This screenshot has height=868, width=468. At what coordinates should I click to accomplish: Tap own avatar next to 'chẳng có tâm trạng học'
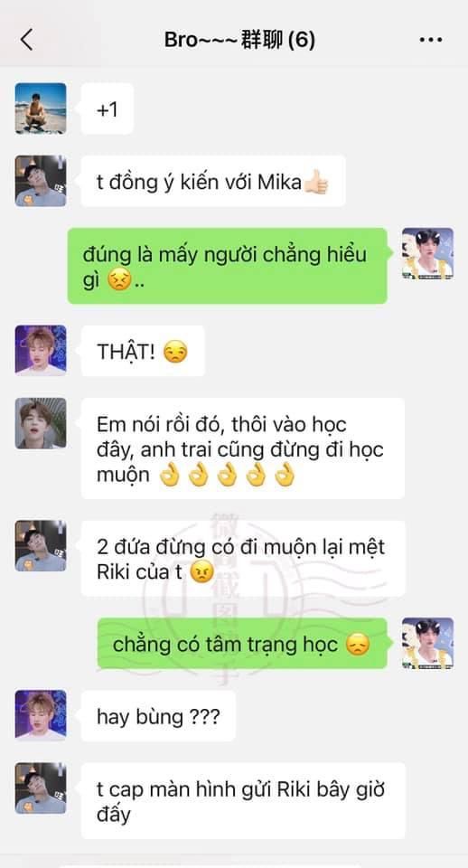tap(427, 643)
